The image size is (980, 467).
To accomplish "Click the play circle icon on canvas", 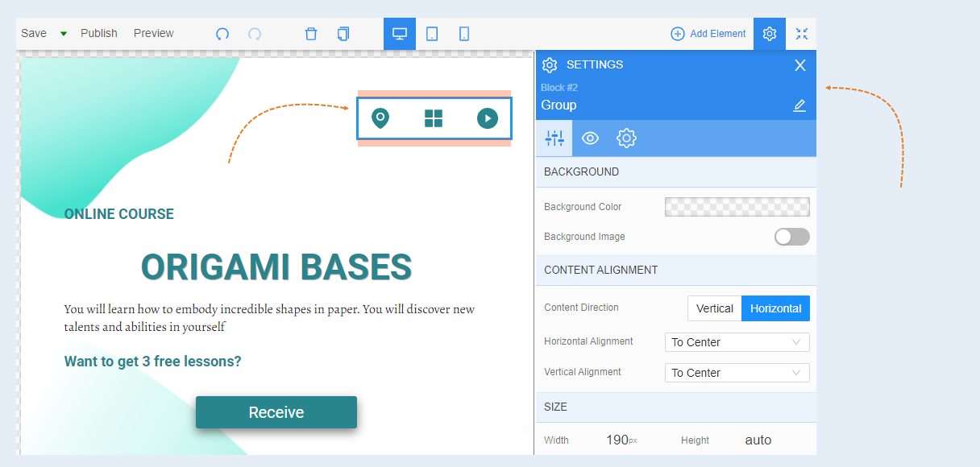I will click(488, 118).
